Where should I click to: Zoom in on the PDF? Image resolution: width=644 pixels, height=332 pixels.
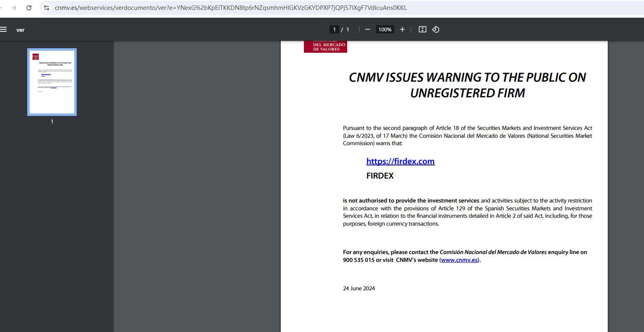402,29
